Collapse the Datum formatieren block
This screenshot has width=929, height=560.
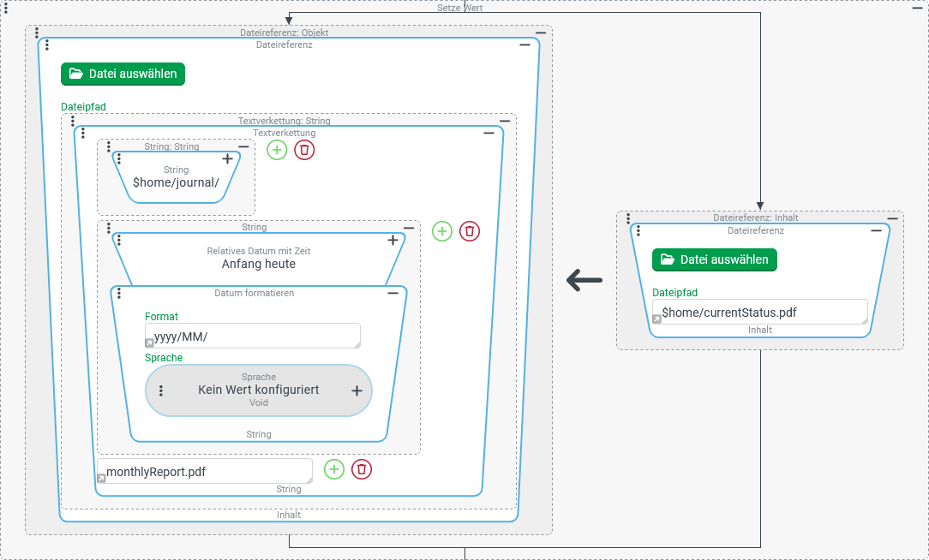point(393,293)
